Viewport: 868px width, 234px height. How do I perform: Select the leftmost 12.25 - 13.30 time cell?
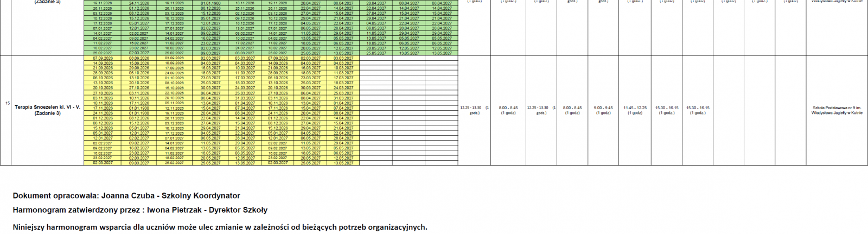click(x=474, y=110)
